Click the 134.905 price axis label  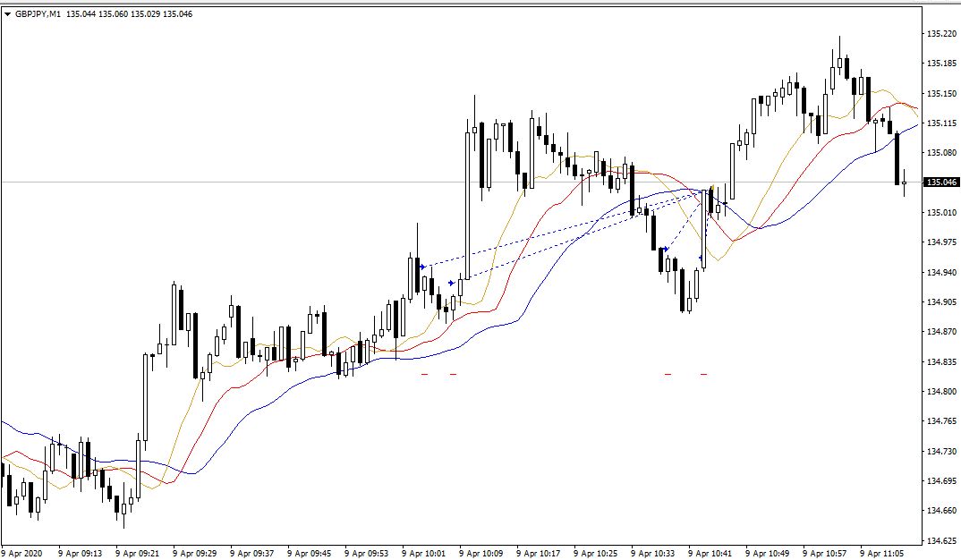click(x=942, y=302)
